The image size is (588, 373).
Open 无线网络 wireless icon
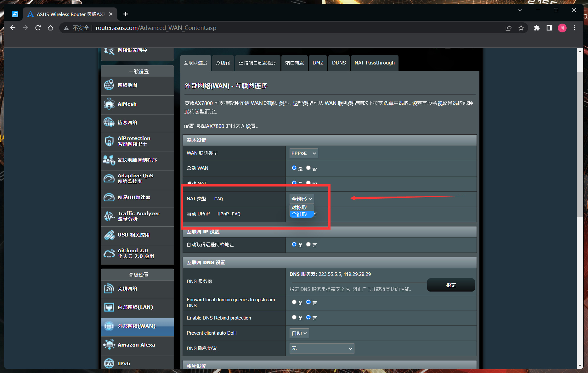109,288
